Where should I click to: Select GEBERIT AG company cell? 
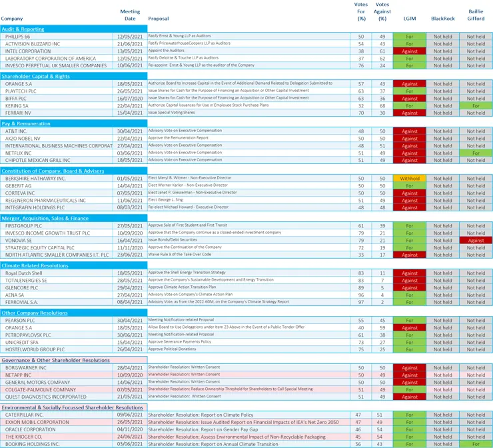click(57, 185)
